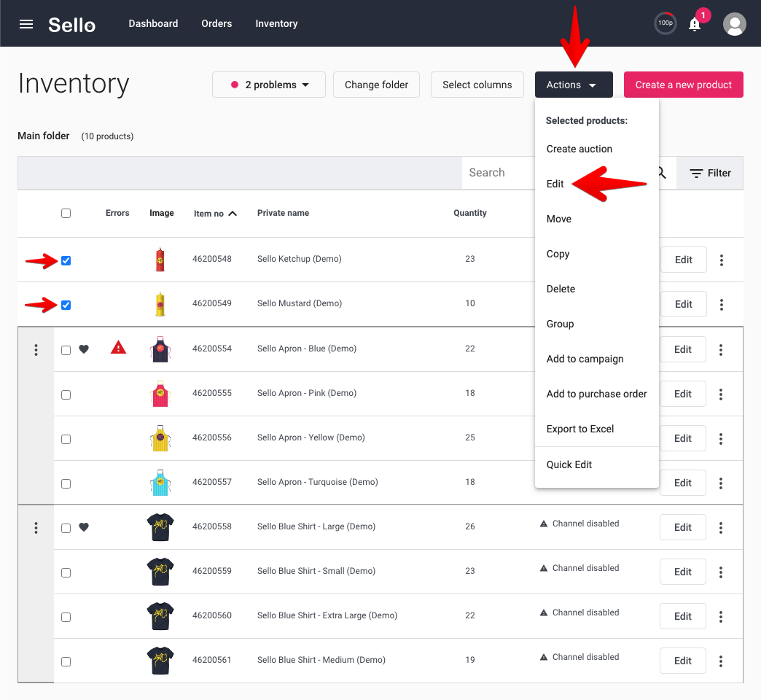Click the search magnifier icon
This screenshot has width=761, height=700.
click(662, 173)
